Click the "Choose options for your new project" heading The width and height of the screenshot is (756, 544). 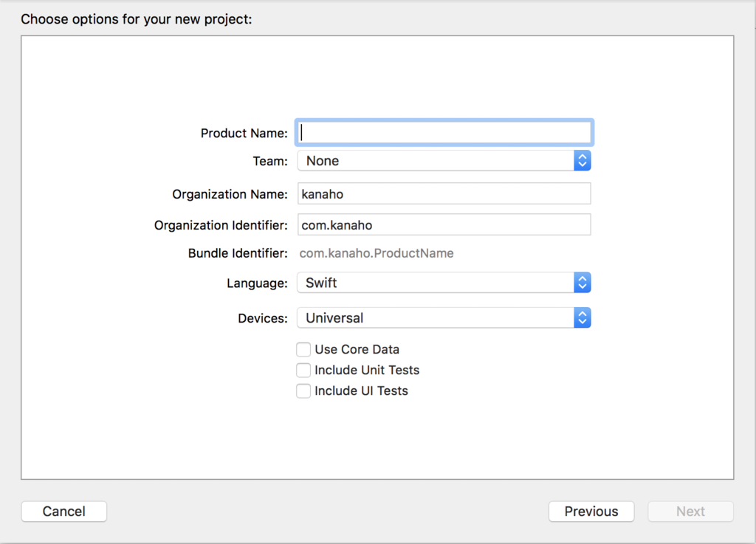(137, 18)
